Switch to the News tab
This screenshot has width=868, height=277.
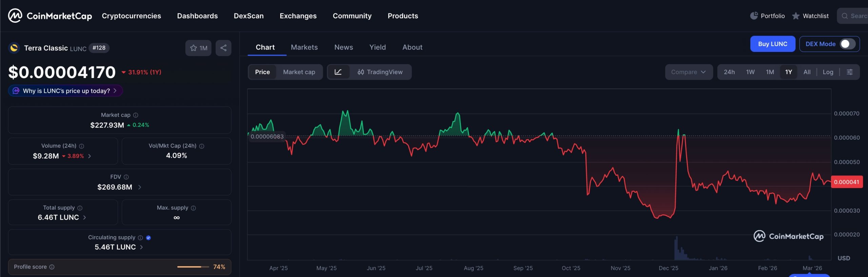pos(344,47)
